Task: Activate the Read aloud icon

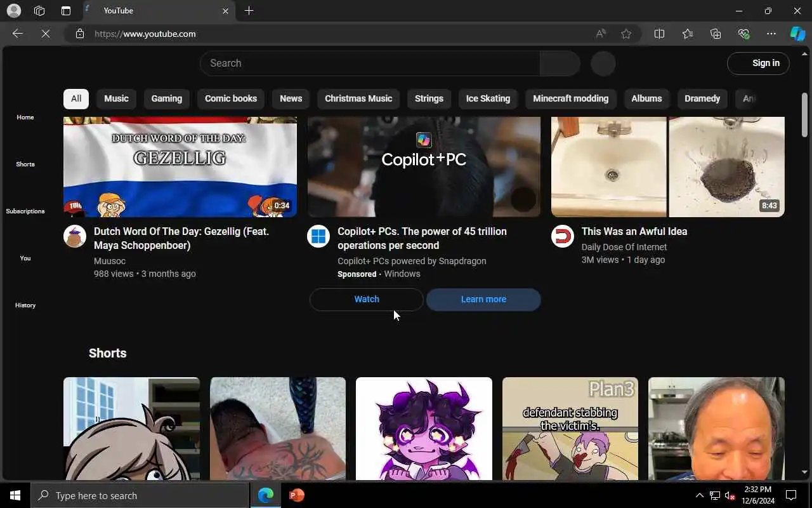Action: point(601,34)
